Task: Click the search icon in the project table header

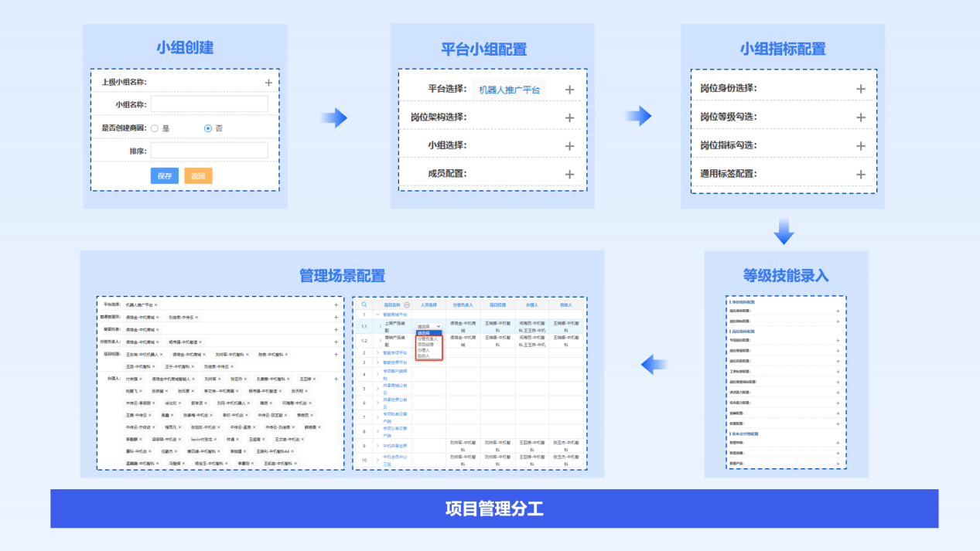Action: [364, 304]
